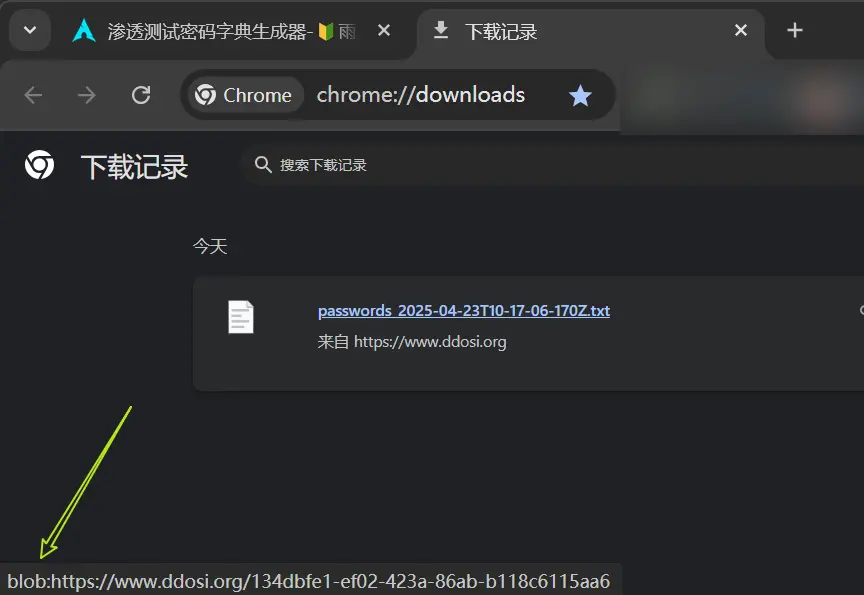This screenshot has width=864, height=595.
Task: Close the 渗透测试密码字典生成器 tab
Action: tap(384, 30)
